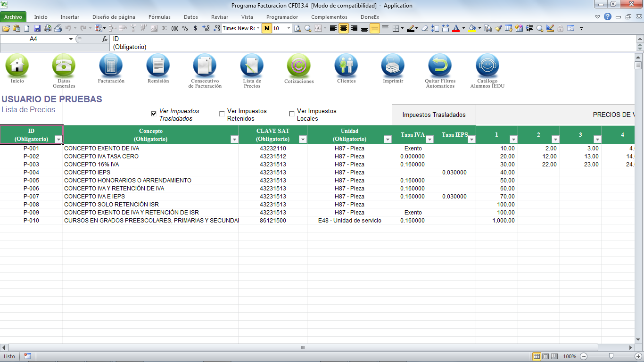Click the Remisión document icon

click(x=158, y=66)
